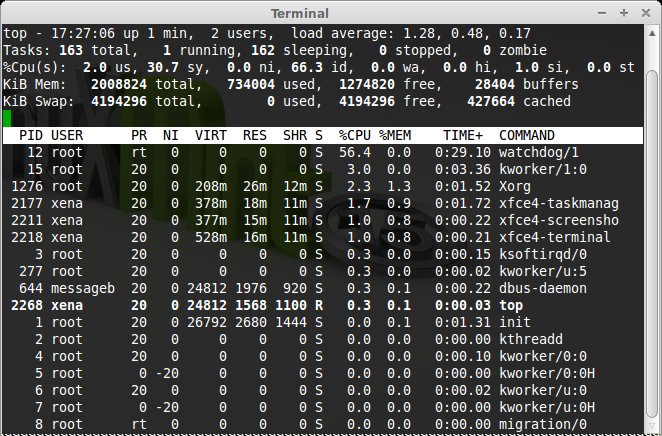Close the Terminal window
The image size is (662, 436).
(646, 13)
